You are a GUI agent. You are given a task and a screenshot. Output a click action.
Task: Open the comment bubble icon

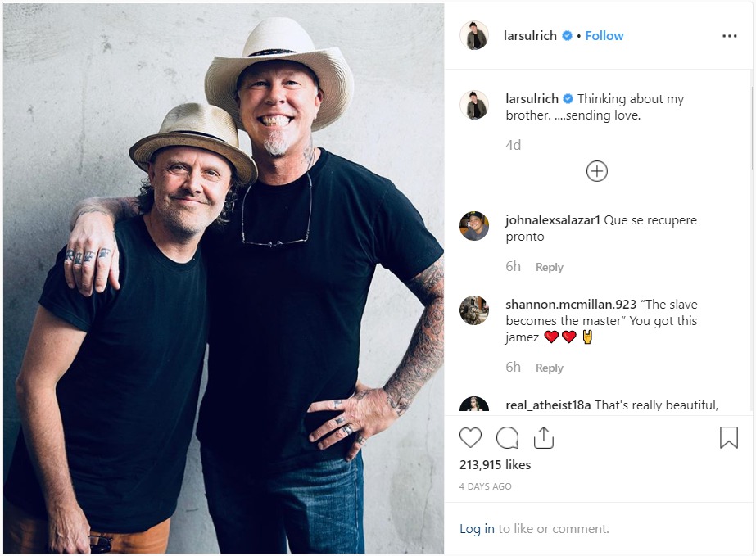508,438
